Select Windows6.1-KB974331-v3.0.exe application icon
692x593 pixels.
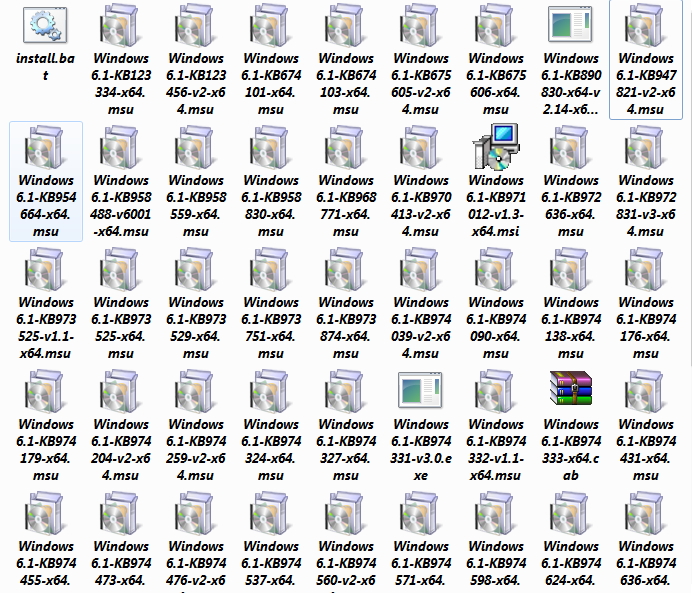421,390
